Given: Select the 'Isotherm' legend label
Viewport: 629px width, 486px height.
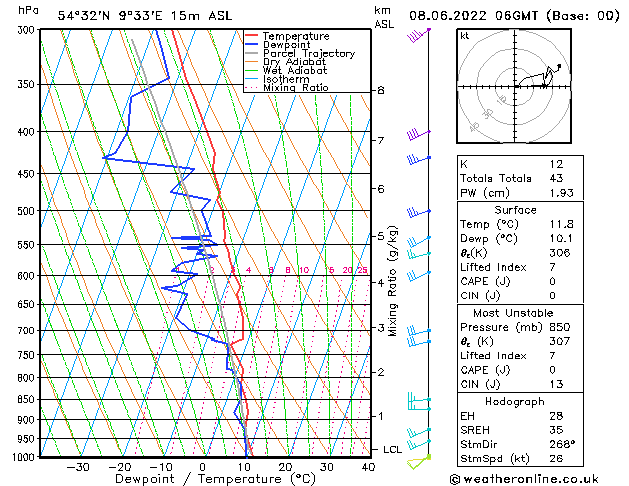Looking at the screenshot, I should 286,79.
